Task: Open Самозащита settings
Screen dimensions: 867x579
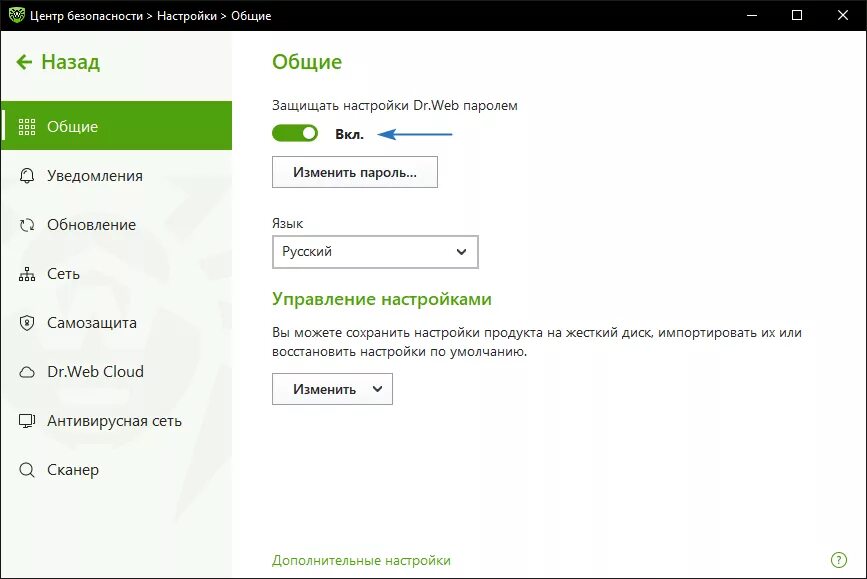Action: coord(117,323)
